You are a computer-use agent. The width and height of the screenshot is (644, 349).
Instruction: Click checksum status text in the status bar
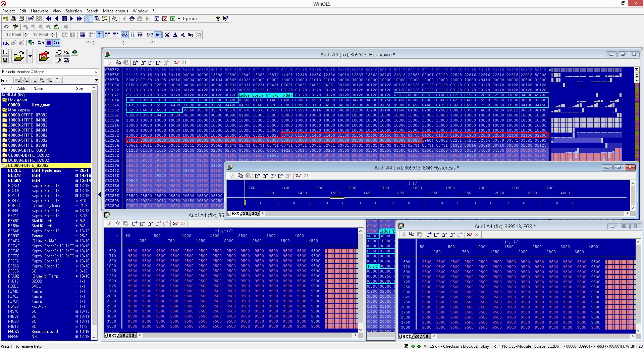456,346
